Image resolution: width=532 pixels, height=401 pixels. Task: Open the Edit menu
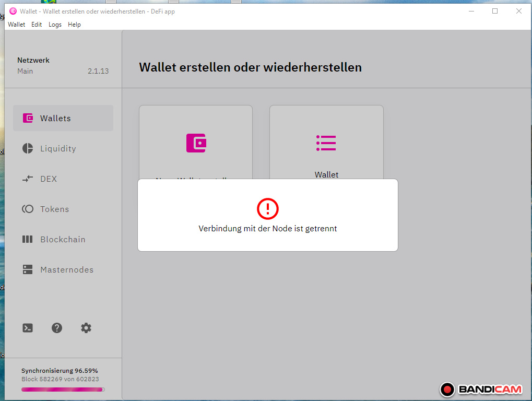click(37, 25)
